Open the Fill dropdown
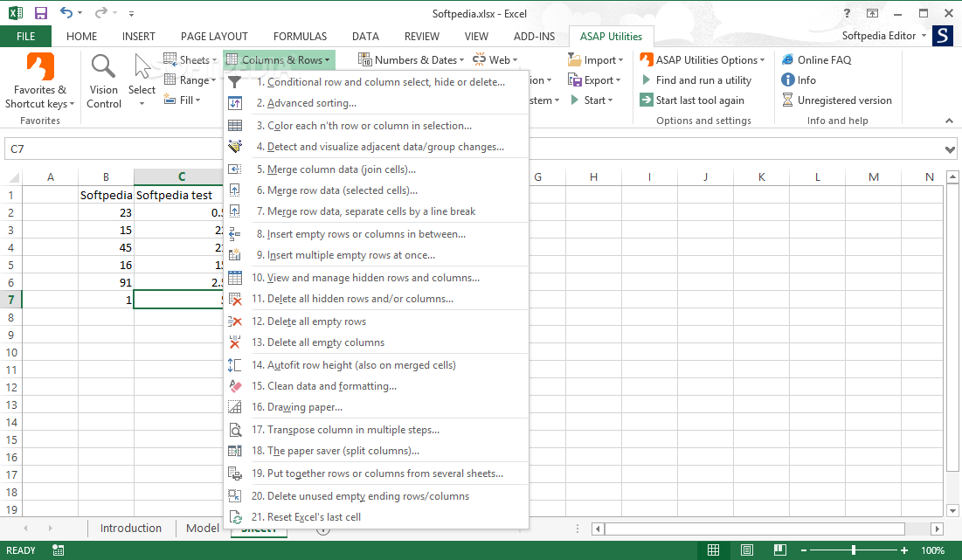The image size is (962, 560). (183, 100)
